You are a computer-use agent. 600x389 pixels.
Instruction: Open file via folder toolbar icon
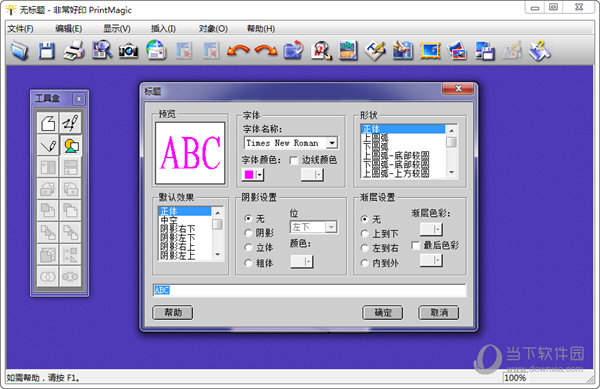click(x=20, y=50)
